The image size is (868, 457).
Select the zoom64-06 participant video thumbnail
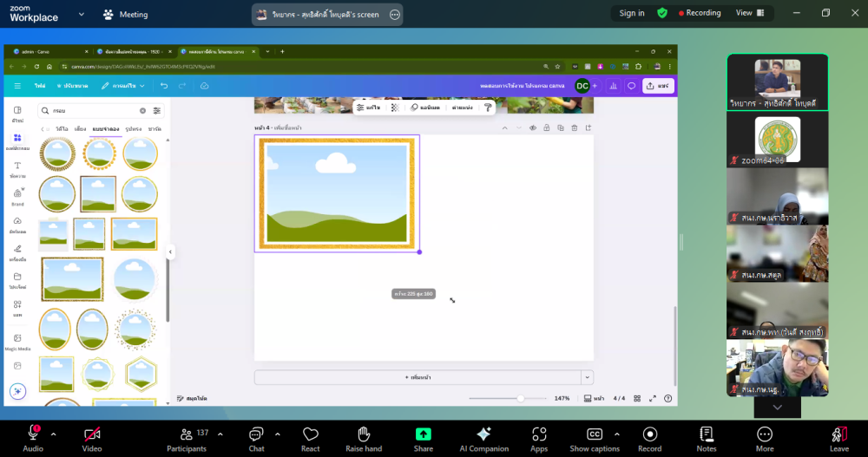[x=777, y=140]
